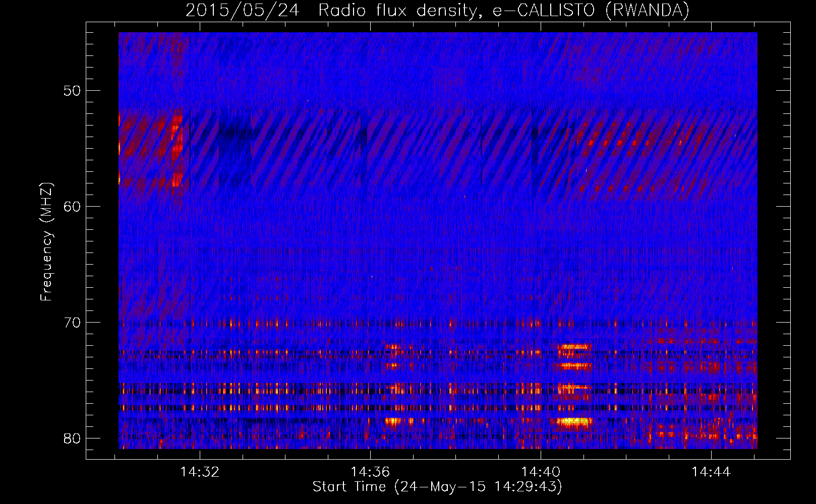816x504 pixels.
Task: Click the 80 MHz frequency tick label
Action: tap(72, 438)
